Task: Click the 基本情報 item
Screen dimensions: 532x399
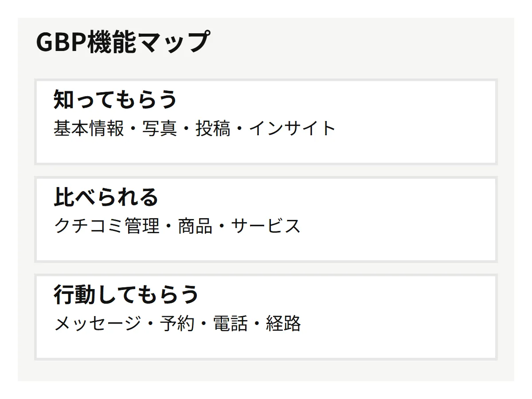Action: [89, 129]
